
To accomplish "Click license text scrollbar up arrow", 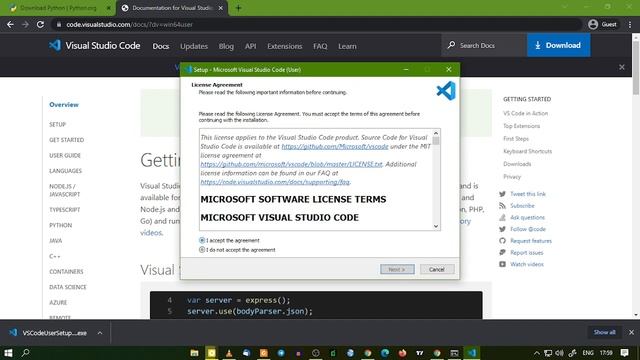I will click(436, 133).
